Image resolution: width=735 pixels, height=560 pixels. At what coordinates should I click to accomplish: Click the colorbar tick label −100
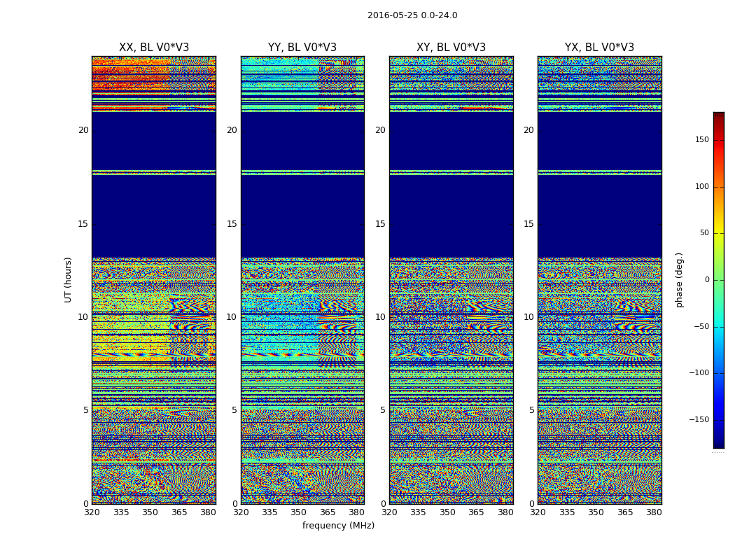pyautogui.click(x=700, y=373)
